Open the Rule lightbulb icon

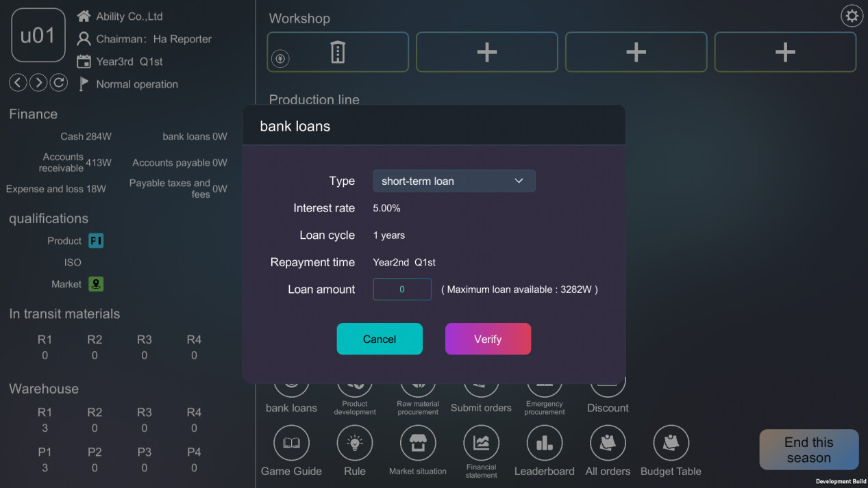[355, 443]
